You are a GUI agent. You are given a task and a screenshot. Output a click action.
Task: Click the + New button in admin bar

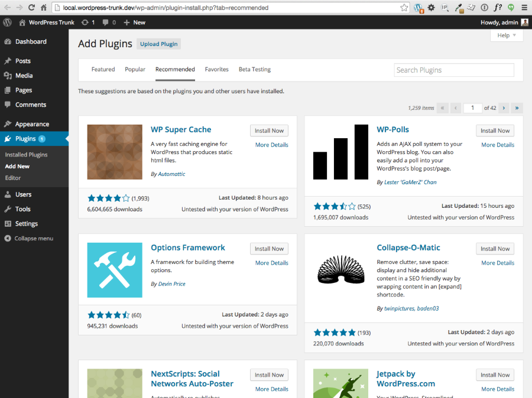[x=135, y=22]
